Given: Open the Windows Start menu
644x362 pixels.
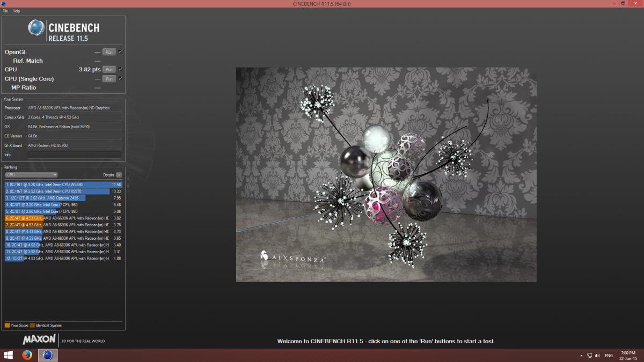Looking at the screenshot, I should point(9,355).
